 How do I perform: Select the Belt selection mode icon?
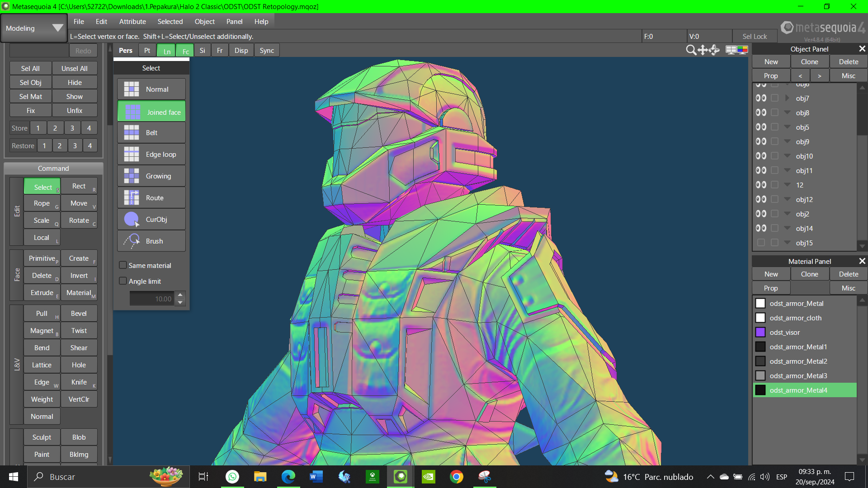tap(132, 133)
